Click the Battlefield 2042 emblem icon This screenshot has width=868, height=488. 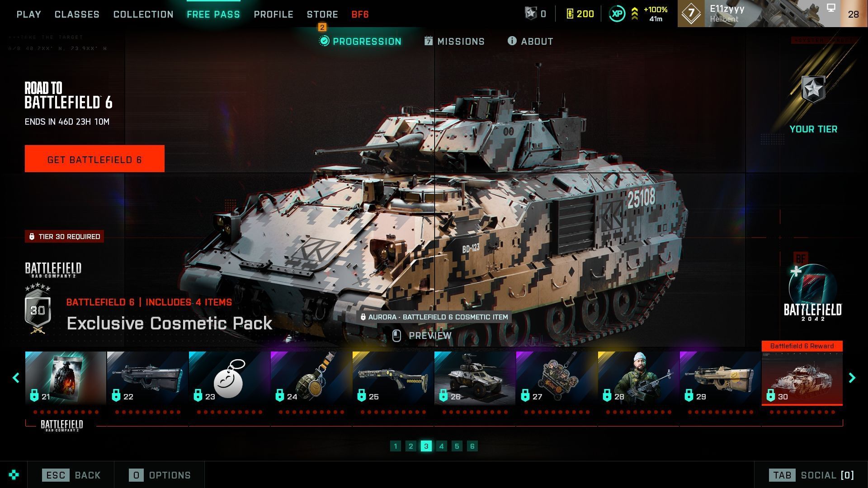click(812, 287)
